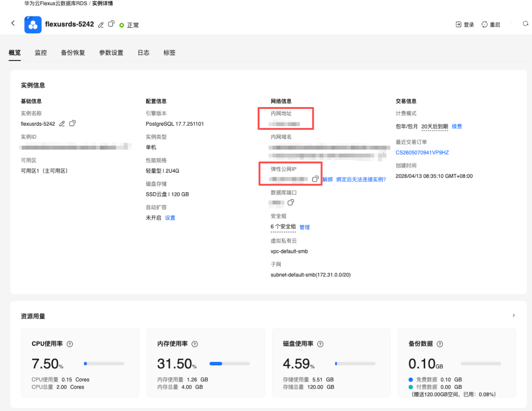Click the 登录 login button

coord(465,25)
